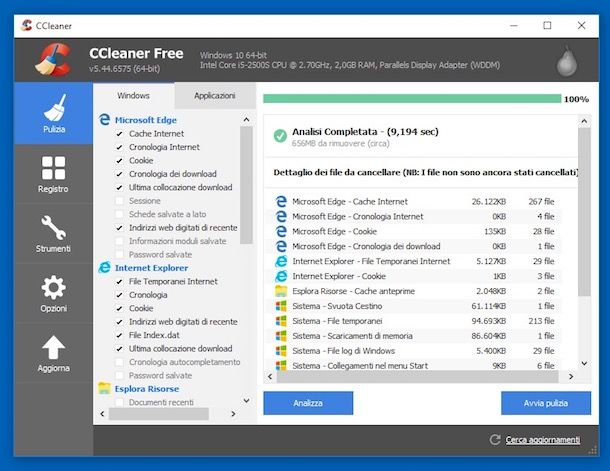This screenshot has width=610, height=471.
Task: Click the Internet Explorer section icon
Action: 104,268
